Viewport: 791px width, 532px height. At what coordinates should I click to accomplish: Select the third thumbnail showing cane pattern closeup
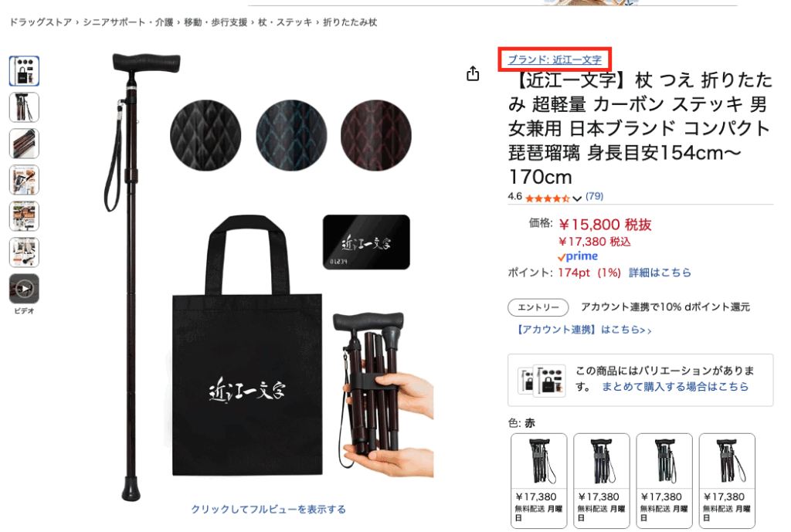pos(24,143)
